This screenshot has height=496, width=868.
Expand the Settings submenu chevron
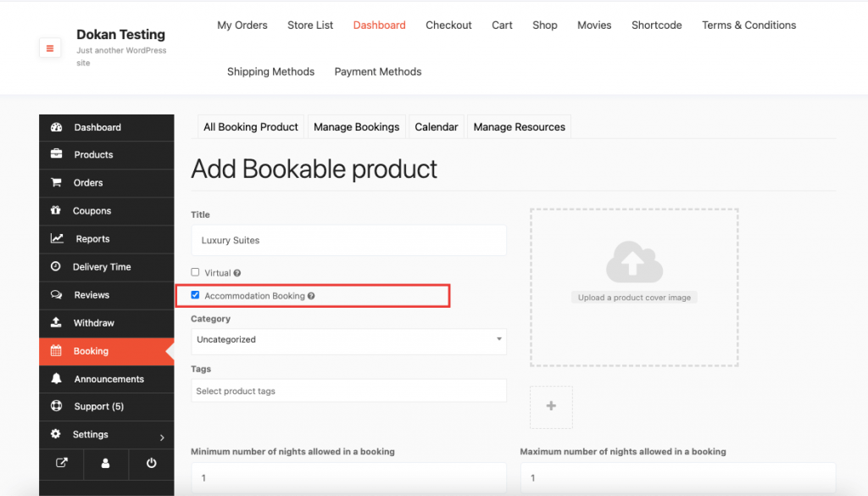coord(162,437)
